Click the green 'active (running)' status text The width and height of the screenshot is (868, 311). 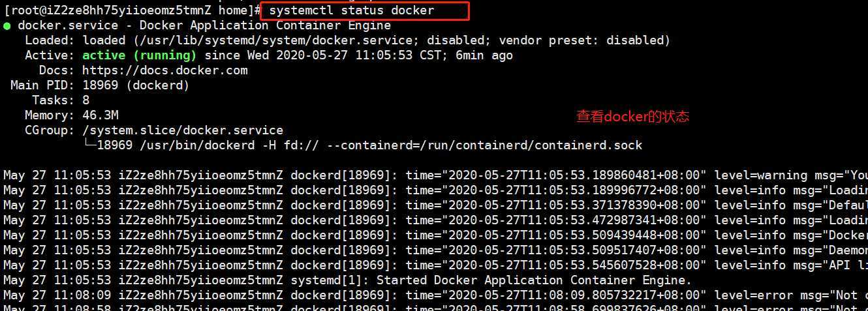tap(144, 55)
